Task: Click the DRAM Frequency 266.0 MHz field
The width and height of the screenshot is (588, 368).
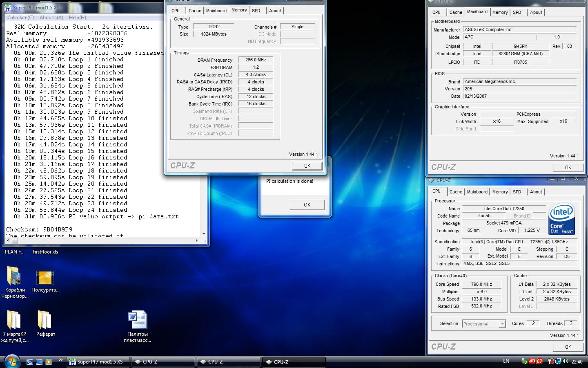Action: [256, 60]
